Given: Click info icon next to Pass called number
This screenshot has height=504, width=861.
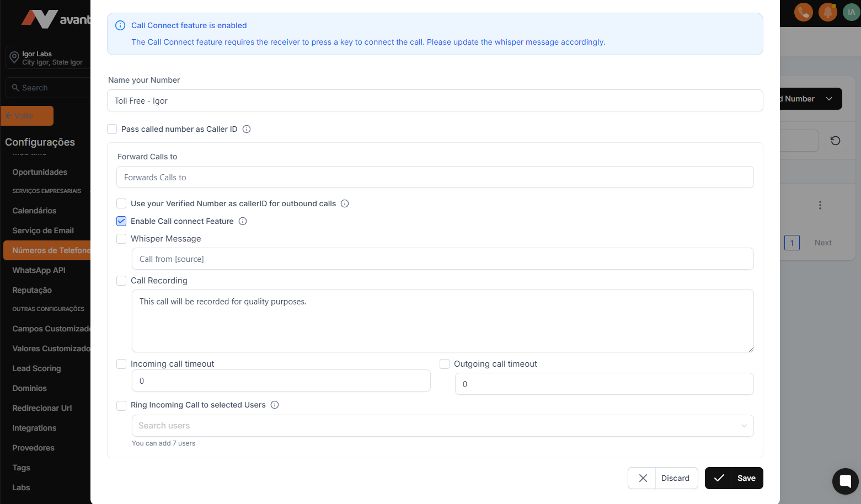Looking at the screenshot, I should click(x=247, y=129).
